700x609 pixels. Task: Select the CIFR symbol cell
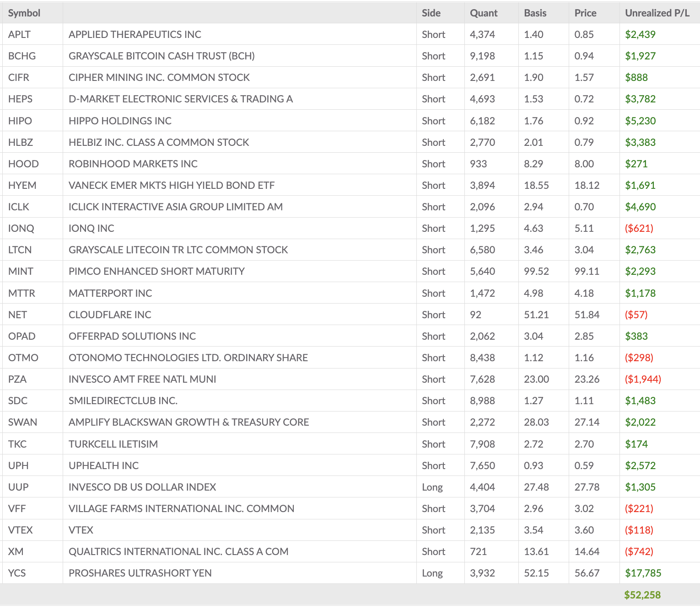point(19,77)
